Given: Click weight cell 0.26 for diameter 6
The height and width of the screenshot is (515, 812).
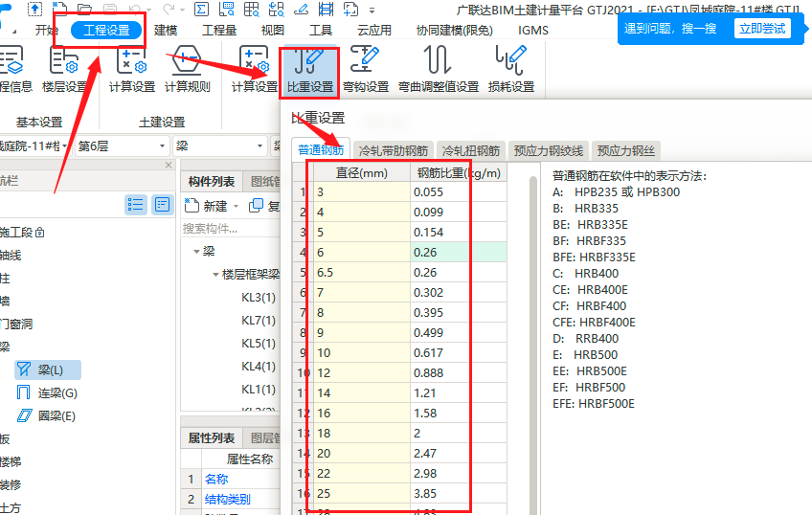Looking at the screenshot, I should coord(459,252).
